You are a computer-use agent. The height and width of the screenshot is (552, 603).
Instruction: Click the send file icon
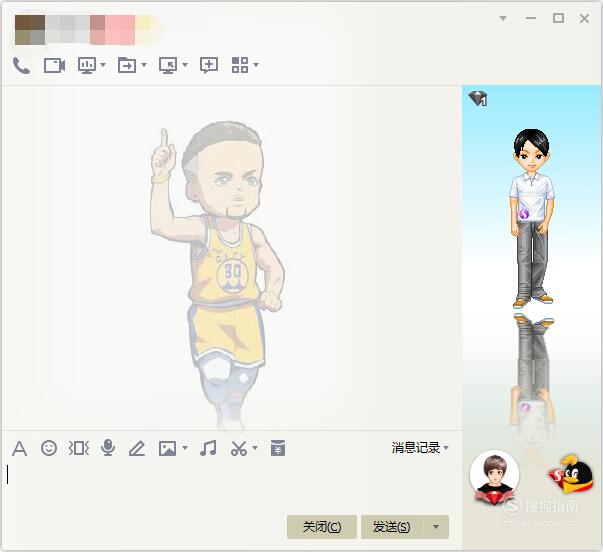[x=127, y=65]
